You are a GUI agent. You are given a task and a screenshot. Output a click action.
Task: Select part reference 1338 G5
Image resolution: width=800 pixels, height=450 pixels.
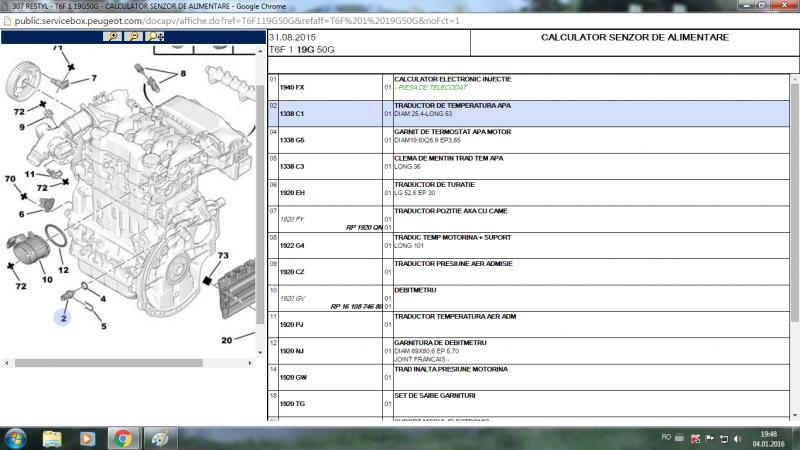point(292,140)
